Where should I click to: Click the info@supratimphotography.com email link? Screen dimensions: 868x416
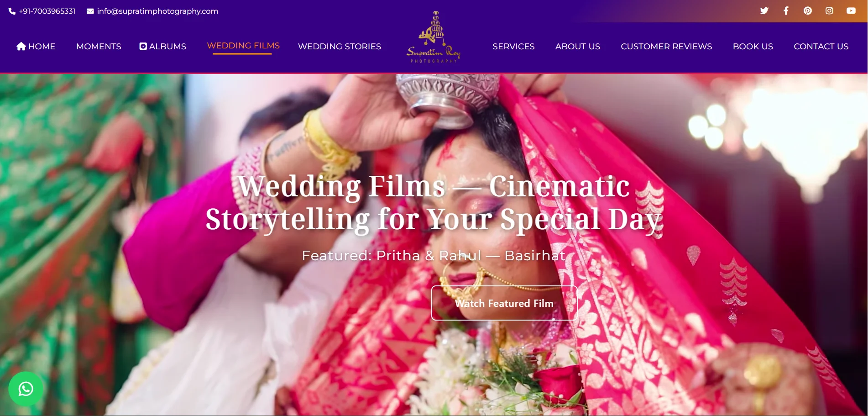click(x=157, y=11)
